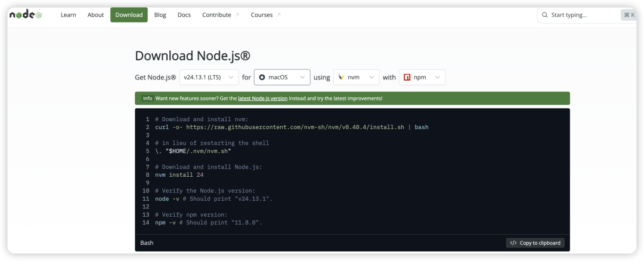Open the Docs section

(184, 15)
